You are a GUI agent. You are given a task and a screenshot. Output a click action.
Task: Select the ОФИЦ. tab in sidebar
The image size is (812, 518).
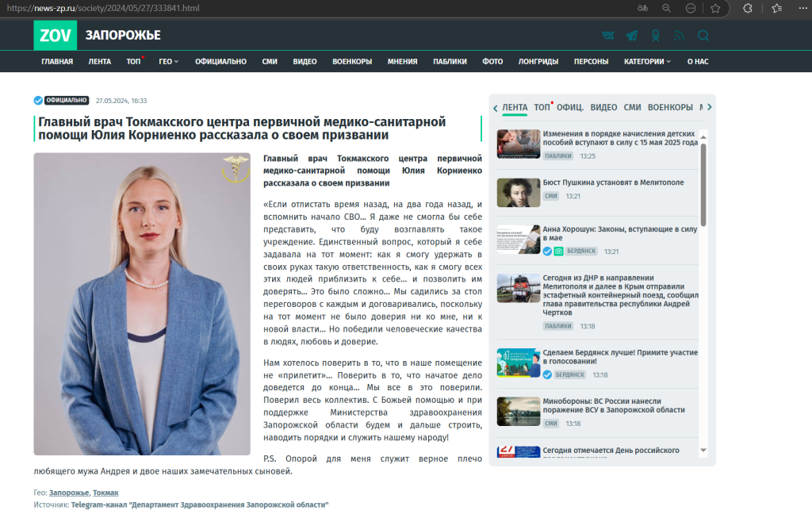point(570,107)
